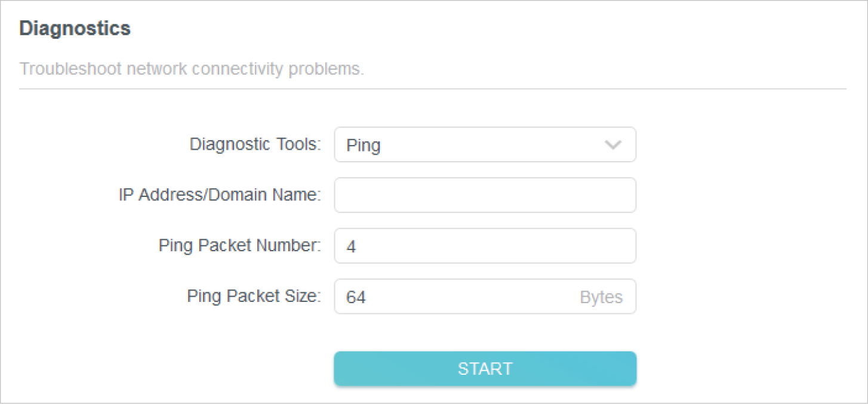
Task: Click the Diagnostic Tools label
Action: [x=255, y=144]
